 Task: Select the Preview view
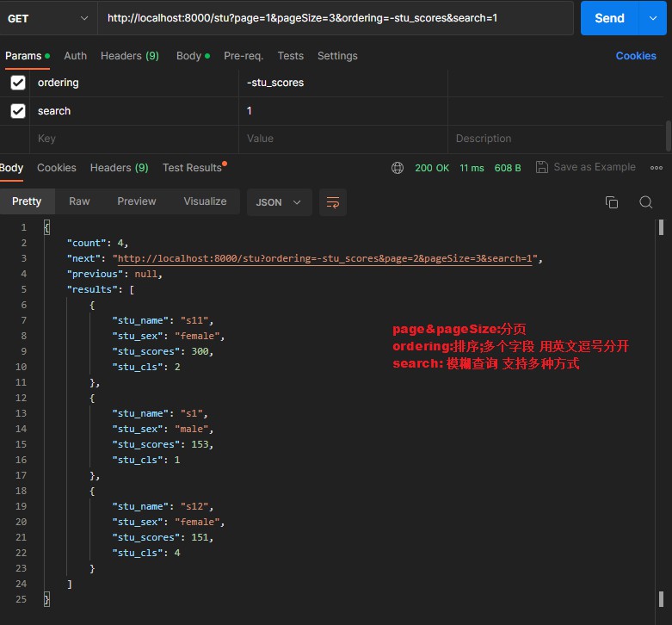point(137,201)
